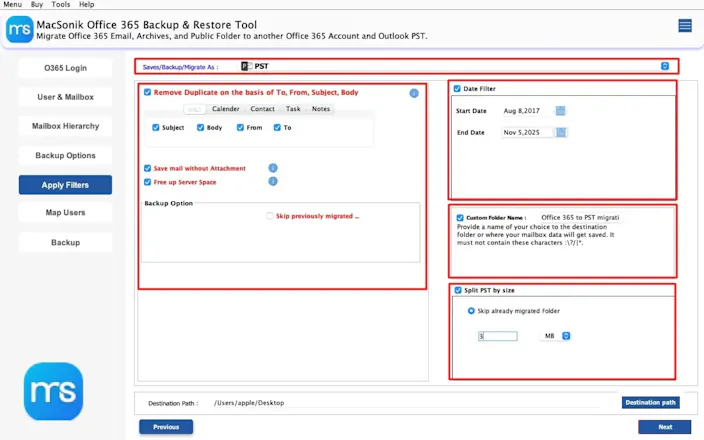
Task: Open the Buy menu
Action: [x=37, y=4]
